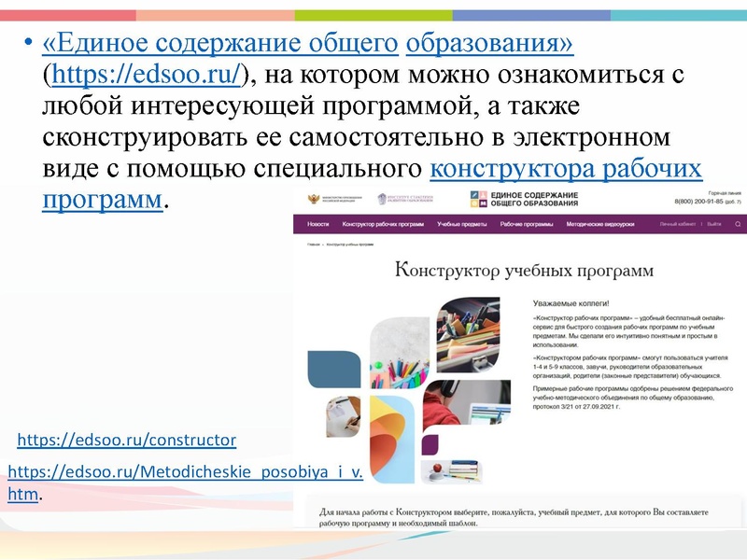
Task: Click the Единое содержание общего образования site logo
Action: pyautogui.click(x=523, y=199)
